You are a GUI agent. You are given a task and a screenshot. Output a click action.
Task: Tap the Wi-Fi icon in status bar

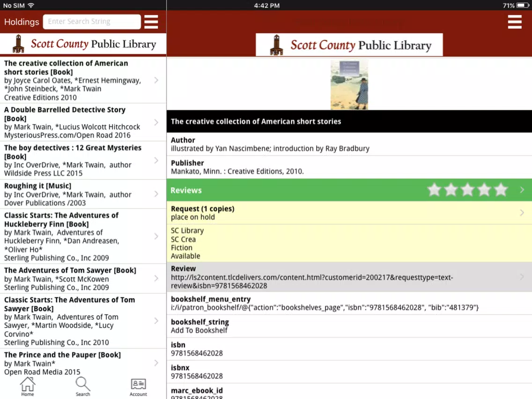click(x=31, y=6)
